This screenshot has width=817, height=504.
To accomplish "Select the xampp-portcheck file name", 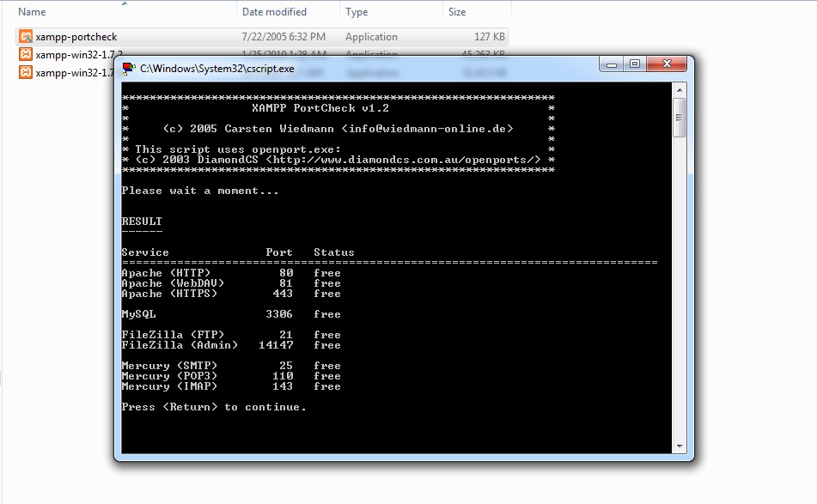I will [x=76, y=36].
